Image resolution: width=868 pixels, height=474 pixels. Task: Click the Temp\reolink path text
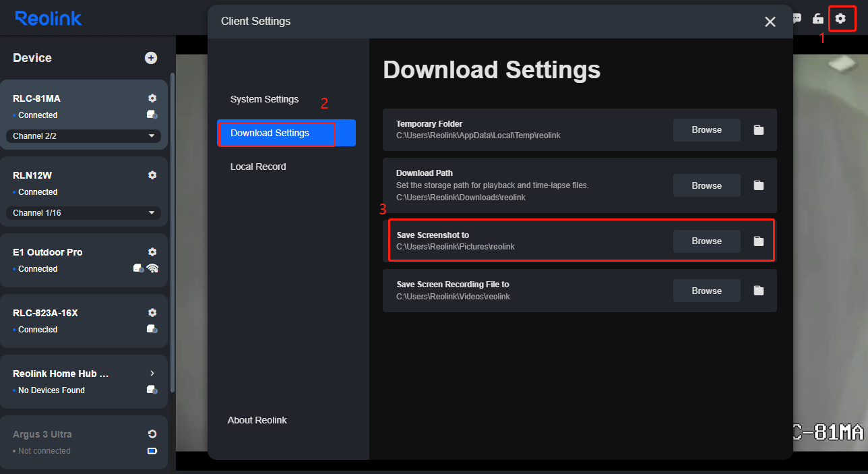click(x=478, y=136)
